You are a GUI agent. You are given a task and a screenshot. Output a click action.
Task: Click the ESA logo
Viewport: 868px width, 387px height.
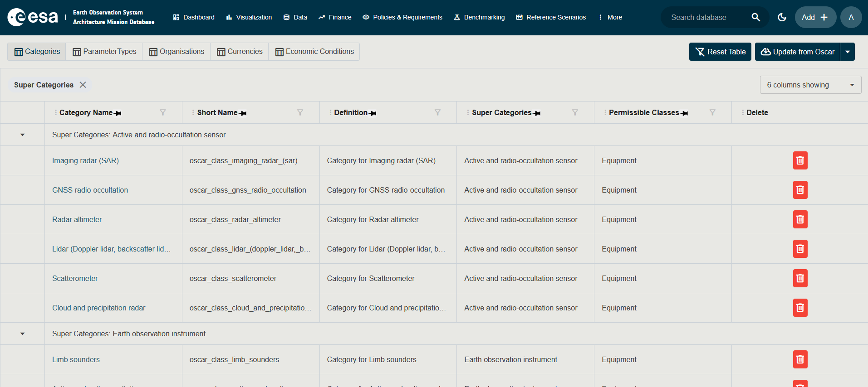click(33, 17)
